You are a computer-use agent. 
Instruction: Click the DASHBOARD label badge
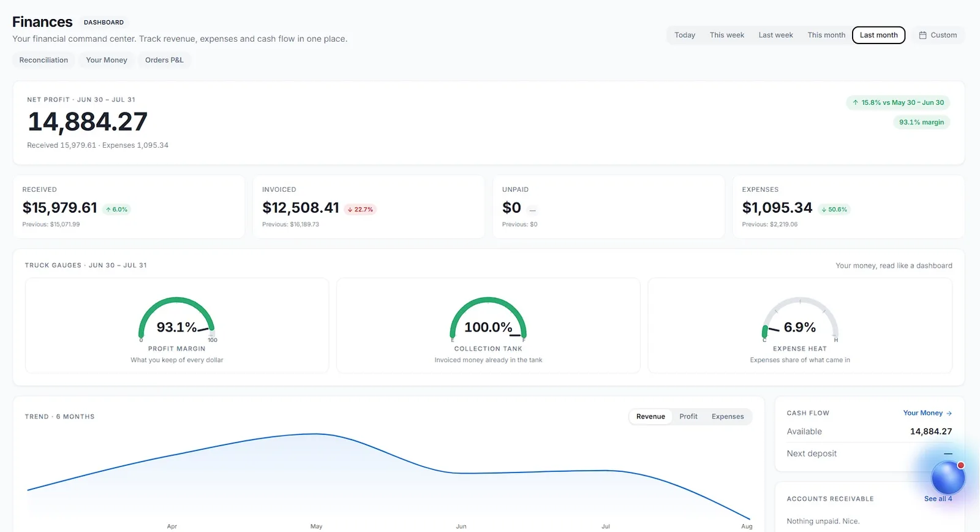[104, 23]
